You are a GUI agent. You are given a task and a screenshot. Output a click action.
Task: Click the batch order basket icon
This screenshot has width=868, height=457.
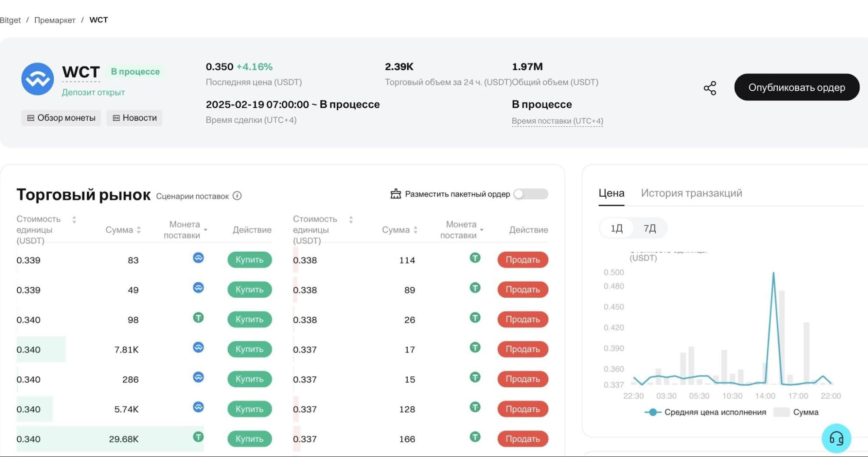(396, 194)
